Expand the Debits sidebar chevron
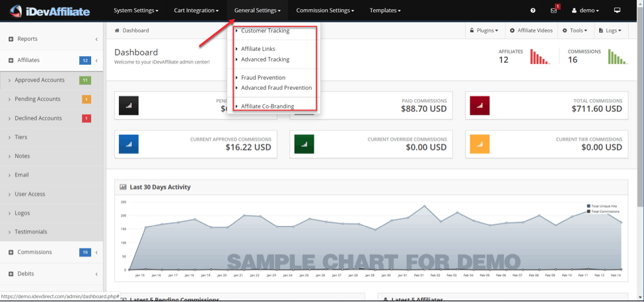The height and width of the screenshot is (302, 644). (96, 274)
